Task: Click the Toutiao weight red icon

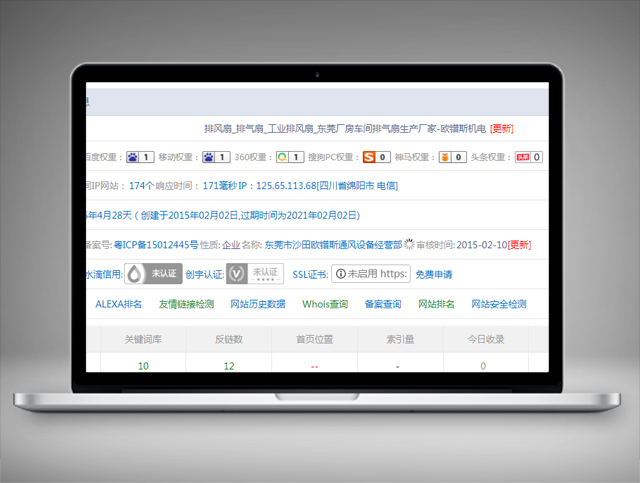Action: click(x=522, y=157)
